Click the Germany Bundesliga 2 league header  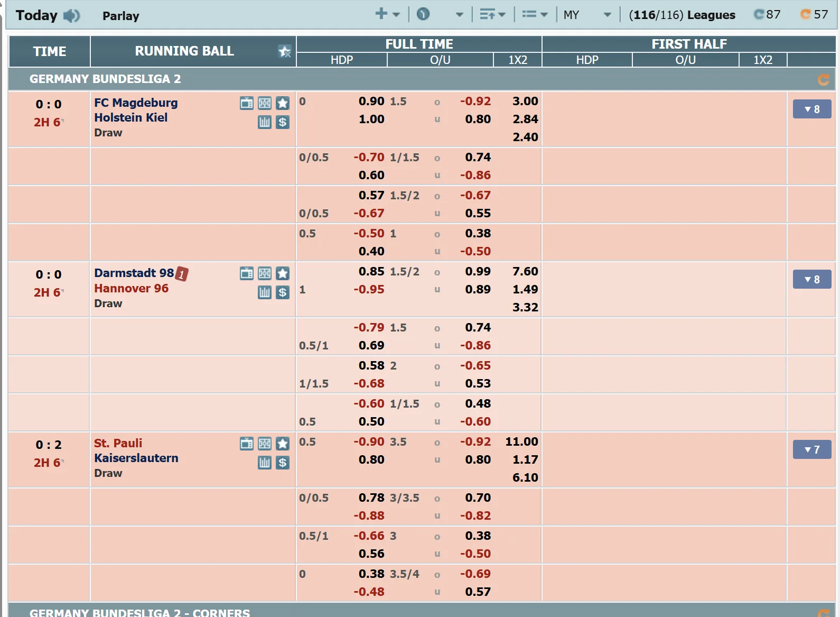click(422, 79)
